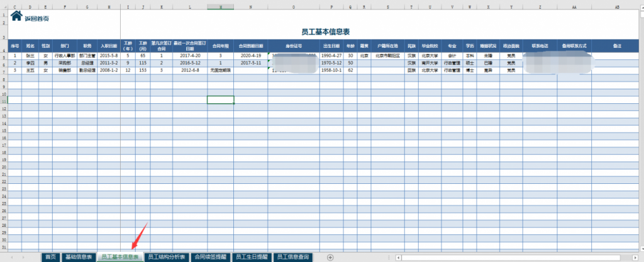Viewport: 644px width, 262px height.
Task: Click the 姓名 column header cell
Action: click(30, 46)
